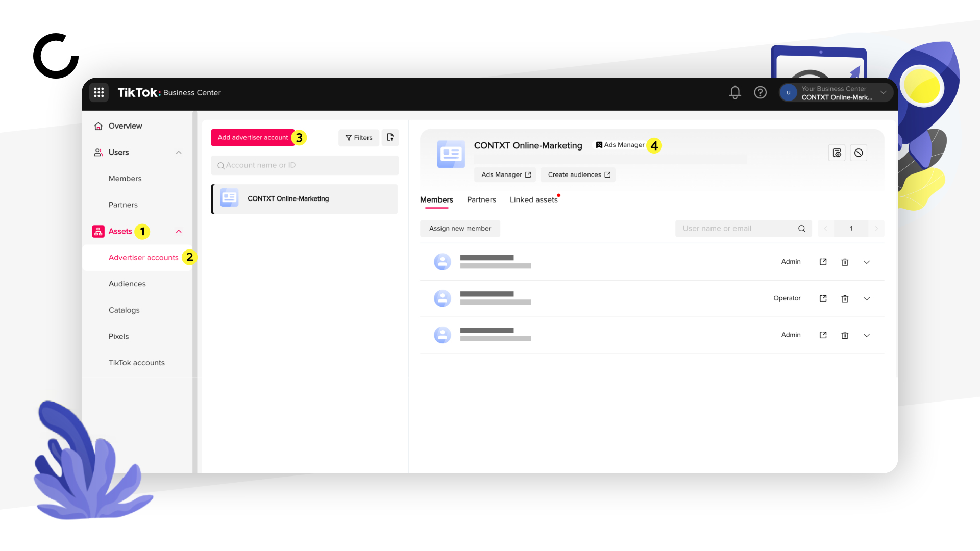Image resolution: width=980 pixels, height=551 pixels.
Task: Click the user avatar in header
Action: [789, 92]
